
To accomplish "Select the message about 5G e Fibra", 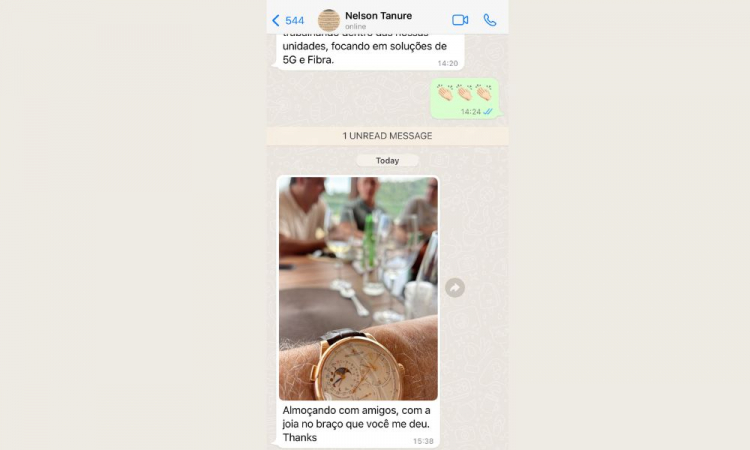I will coord(370,52).
